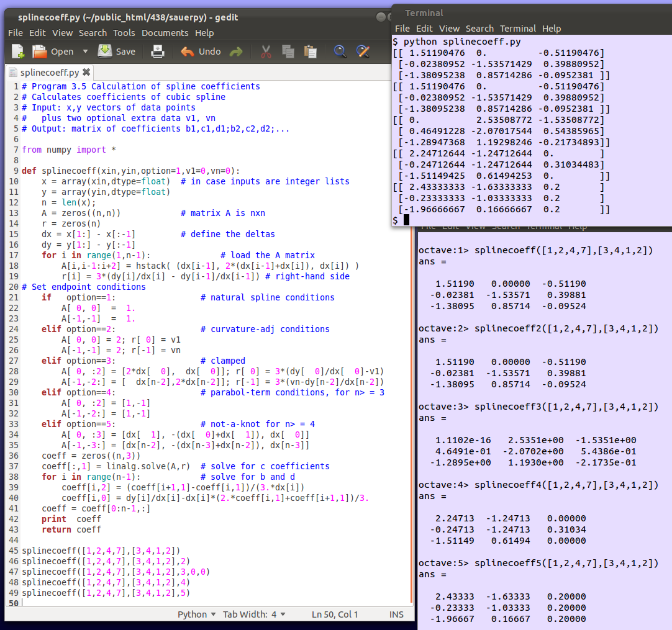672x630 pixels.
Task: Click the Find magnifier icon
Action: (x=340, y=52)
